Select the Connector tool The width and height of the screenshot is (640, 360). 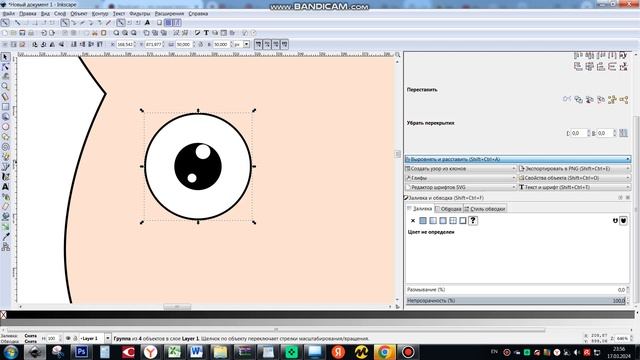[x=5, y=247]
